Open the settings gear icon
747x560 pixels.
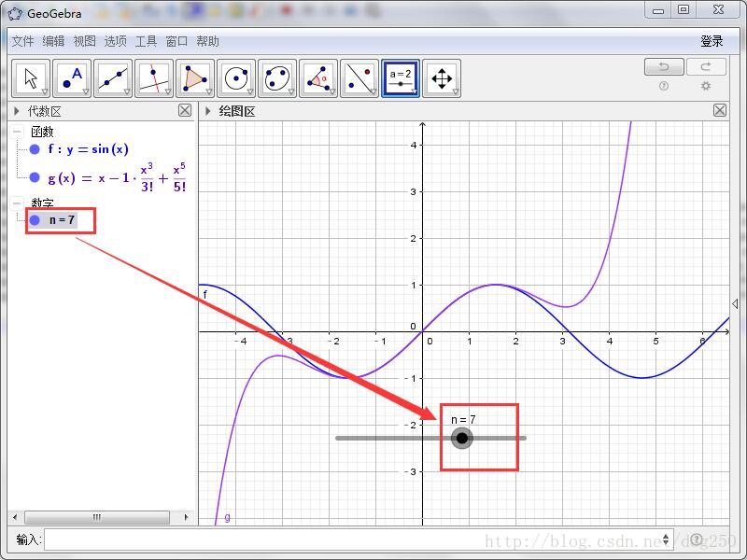coord(706,86)
